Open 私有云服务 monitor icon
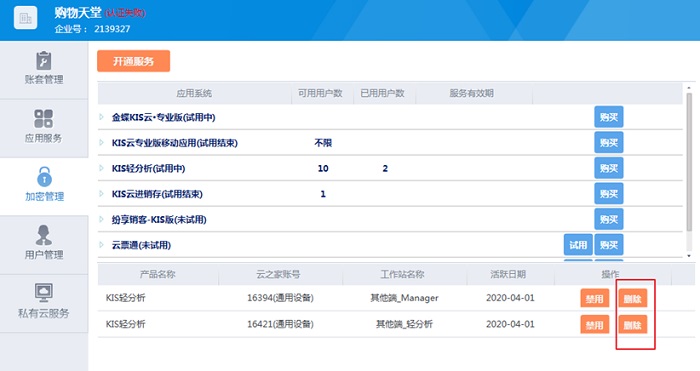 (x=44, y=293)
